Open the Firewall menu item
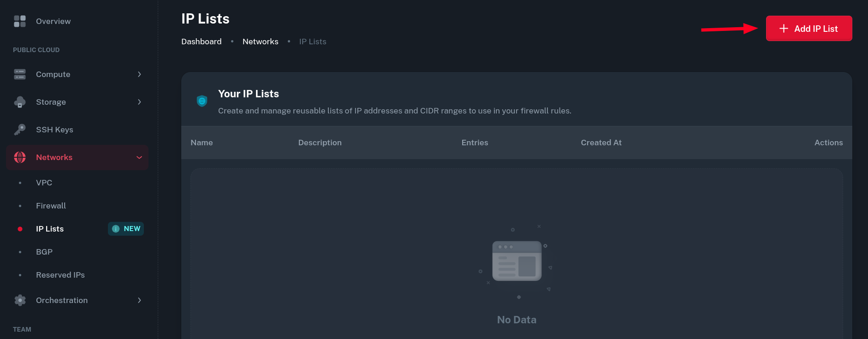Screen dimensions: 868x339 click(x=51, y=206)
